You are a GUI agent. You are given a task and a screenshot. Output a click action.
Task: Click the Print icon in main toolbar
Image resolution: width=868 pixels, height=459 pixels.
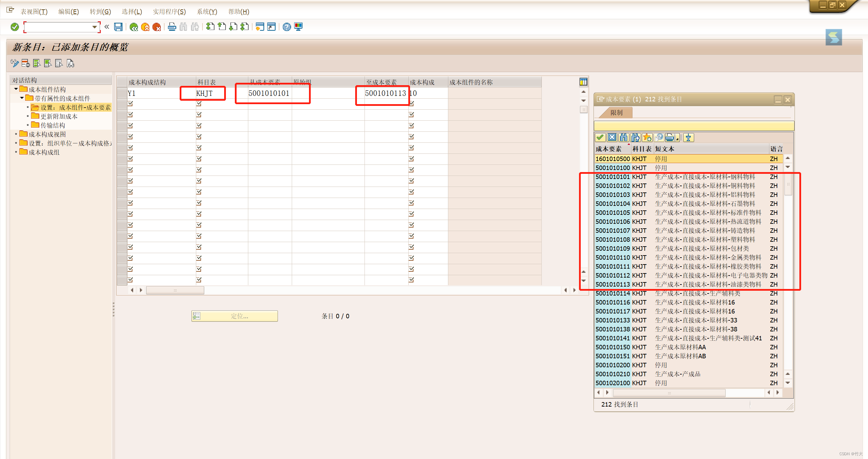pos(172,27)
